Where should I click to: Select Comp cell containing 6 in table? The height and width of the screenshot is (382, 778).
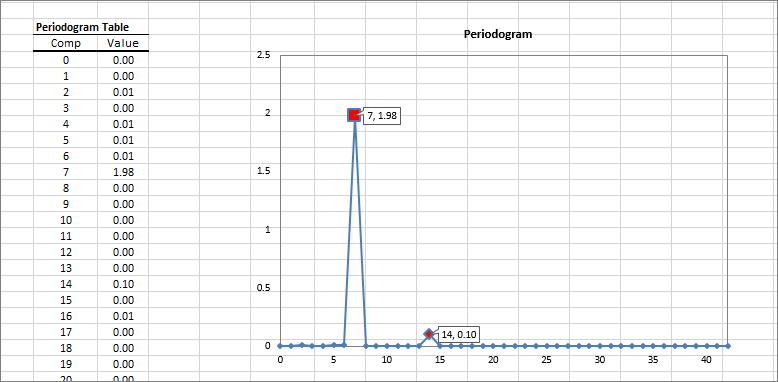[x=66, y=156]
